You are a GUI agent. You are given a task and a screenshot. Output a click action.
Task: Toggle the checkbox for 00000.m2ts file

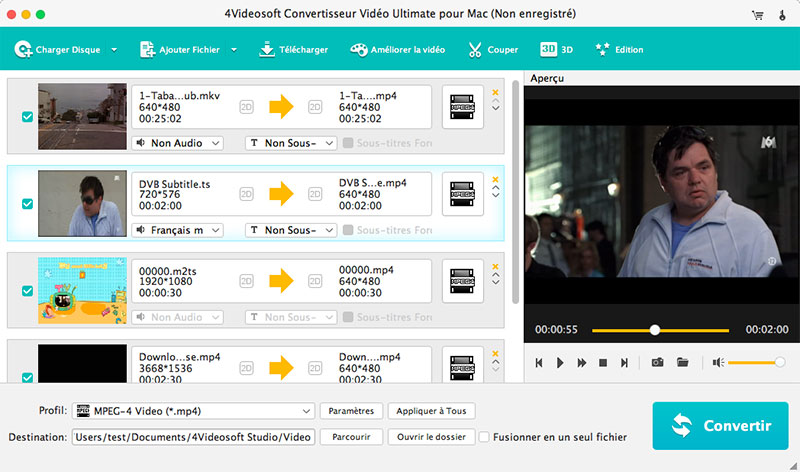(x=27, y=291)
